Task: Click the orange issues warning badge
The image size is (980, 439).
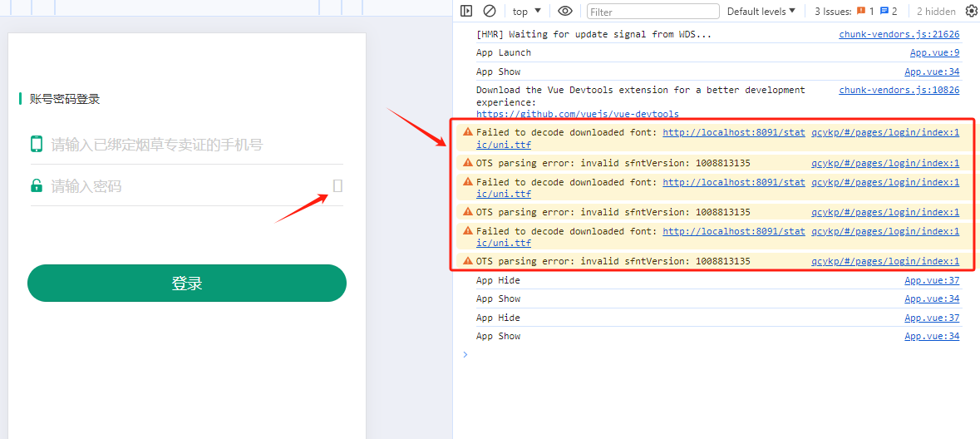Action: (x=865, y=11)
